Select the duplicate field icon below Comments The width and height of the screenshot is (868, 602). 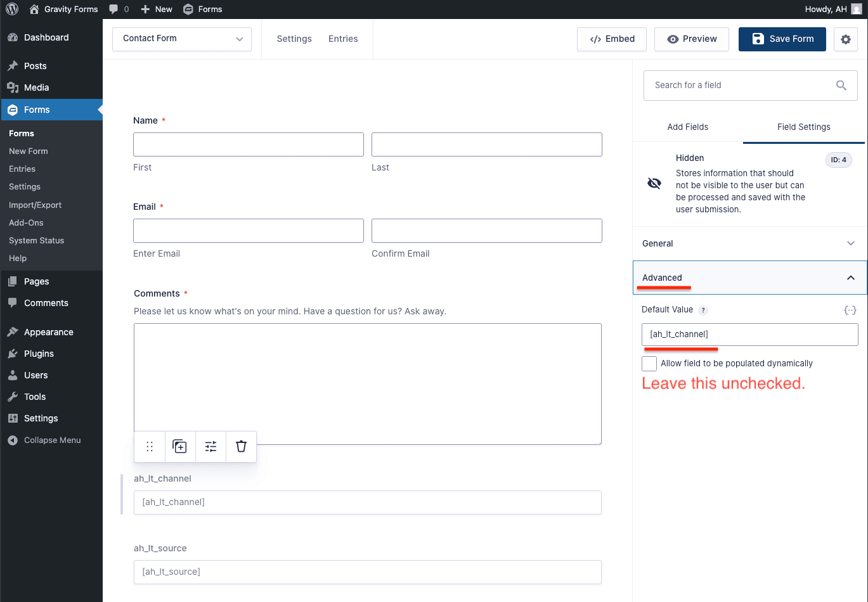pyautogui.click(x=180, y=446)
